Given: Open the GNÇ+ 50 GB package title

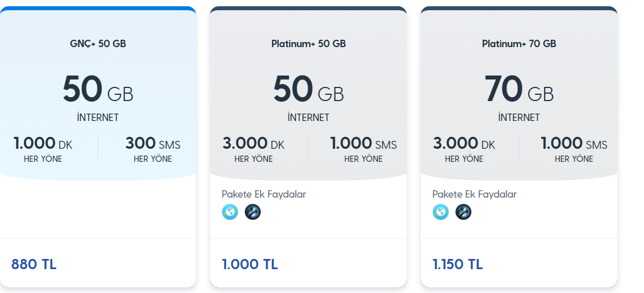Looking at the screenshot, I should coord(98,44).
